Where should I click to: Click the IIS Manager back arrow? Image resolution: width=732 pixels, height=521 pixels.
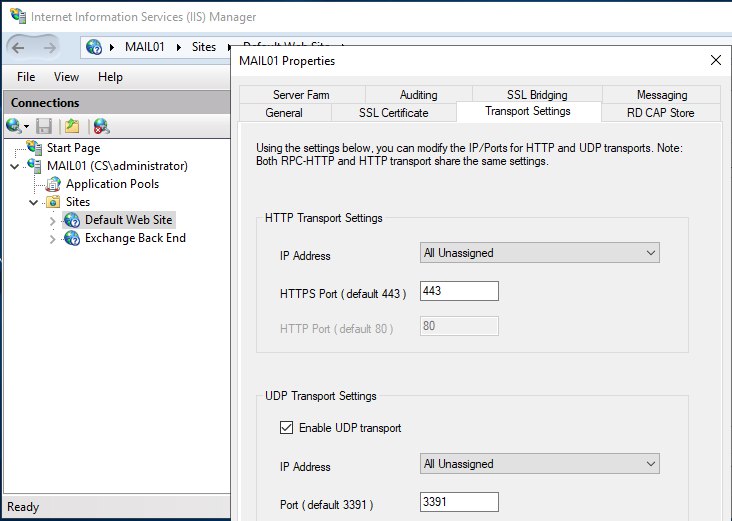click(18, 48)
